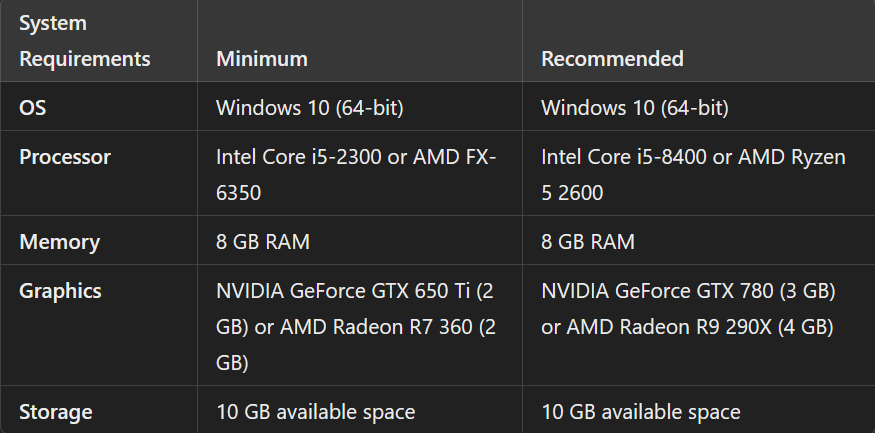
Task: Click the OS row label
Action: (33, 108)
